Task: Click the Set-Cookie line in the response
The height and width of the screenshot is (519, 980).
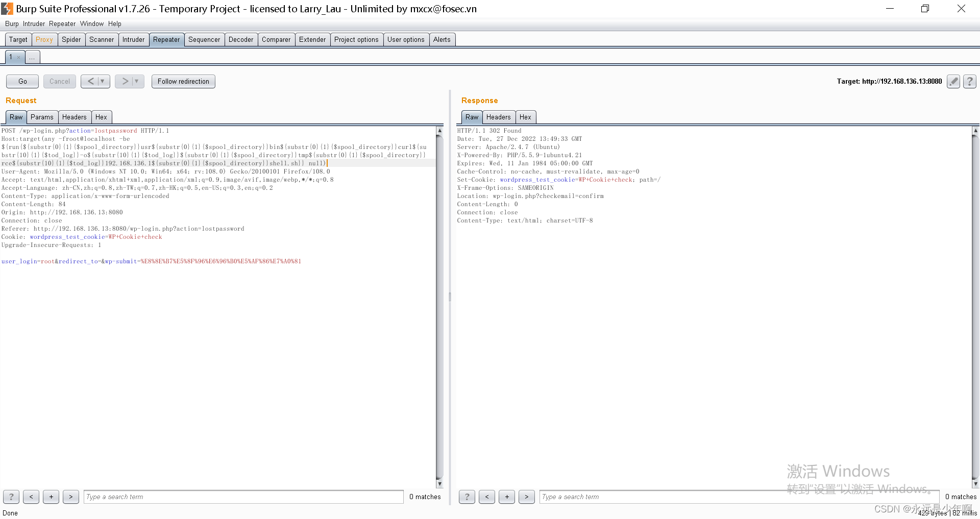Action: 559,180
